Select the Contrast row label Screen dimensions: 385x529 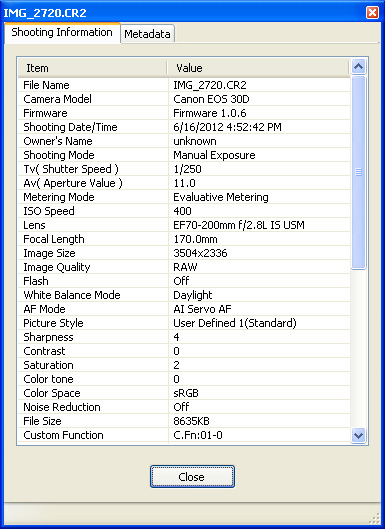[x=44, y=351]
